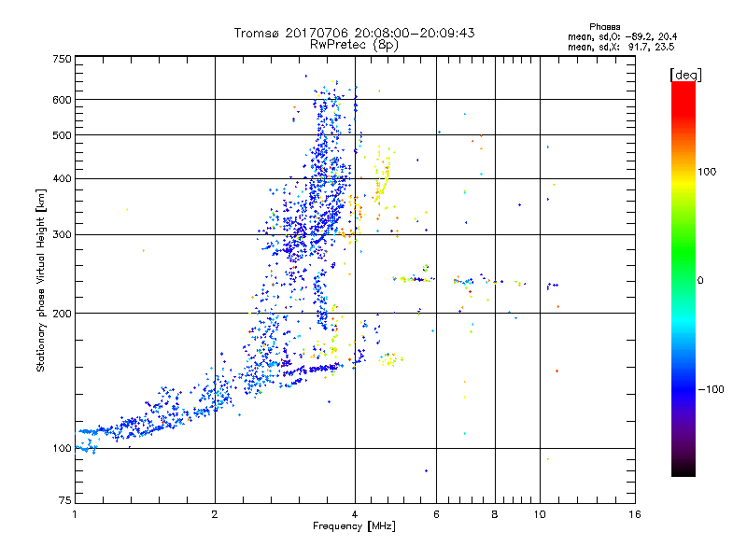747x560 pixels.
Task: Click the y-axis tick label '75'
Action: click(x=65, y=500)
